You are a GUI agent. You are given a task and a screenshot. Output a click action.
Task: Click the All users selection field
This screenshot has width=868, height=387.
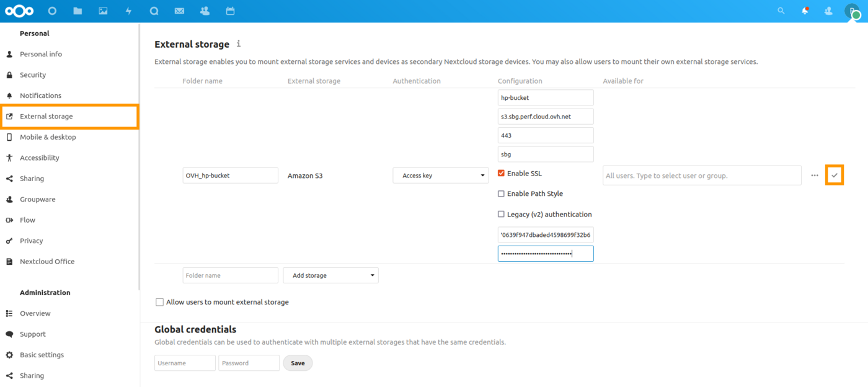701,175
